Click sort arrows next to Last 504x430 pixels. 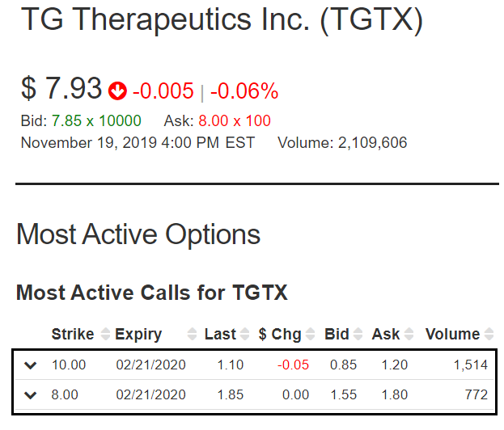pos(244,334)
